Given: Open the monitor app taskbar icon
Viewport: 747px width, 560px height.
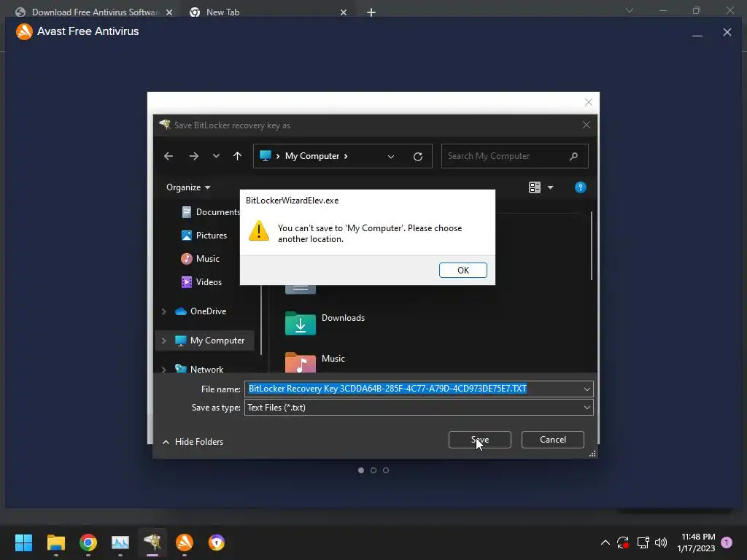Looking at the screenshot, I should [x=120, y=542].
